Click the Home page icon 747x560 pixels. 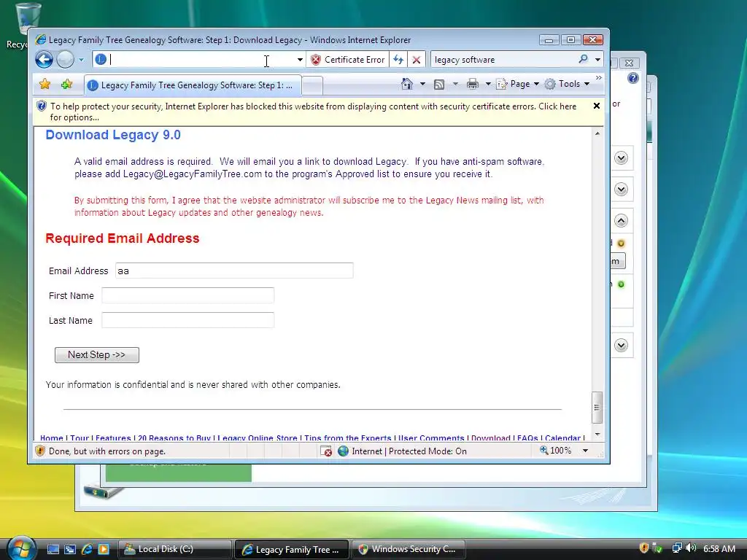(407, 84)
